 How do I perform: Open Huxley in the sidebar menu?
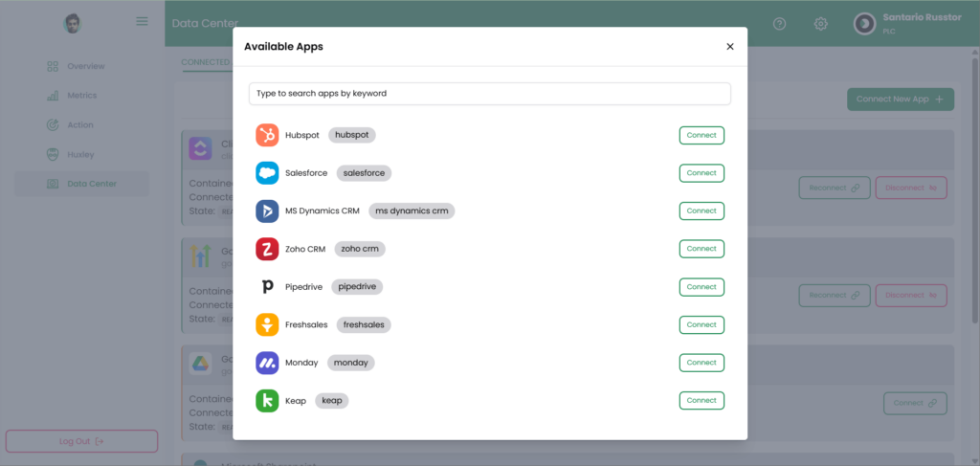(x=82, y=154)
